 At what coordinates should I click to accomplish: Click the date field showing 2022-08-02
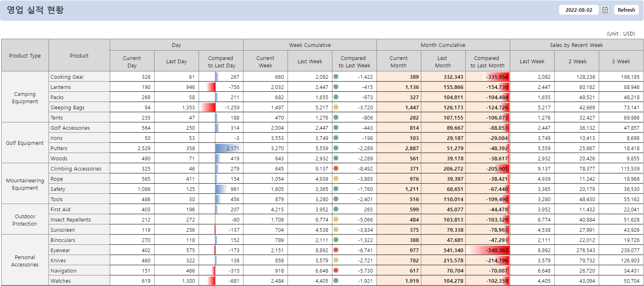(578, 10)
